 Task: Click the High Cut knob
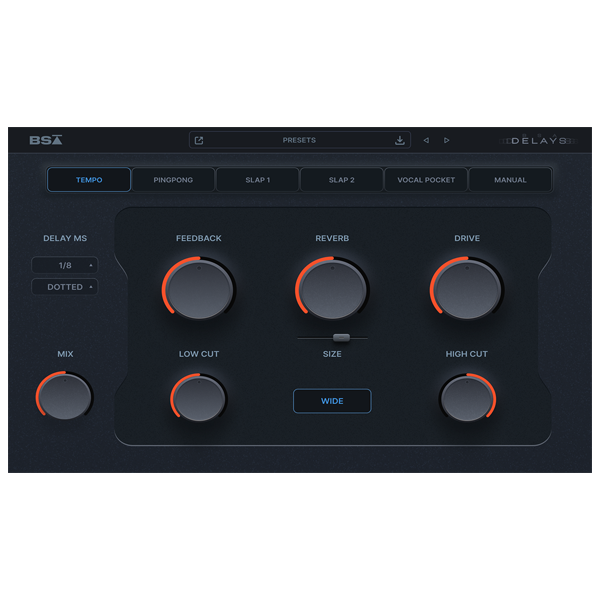tap(467, 398)
